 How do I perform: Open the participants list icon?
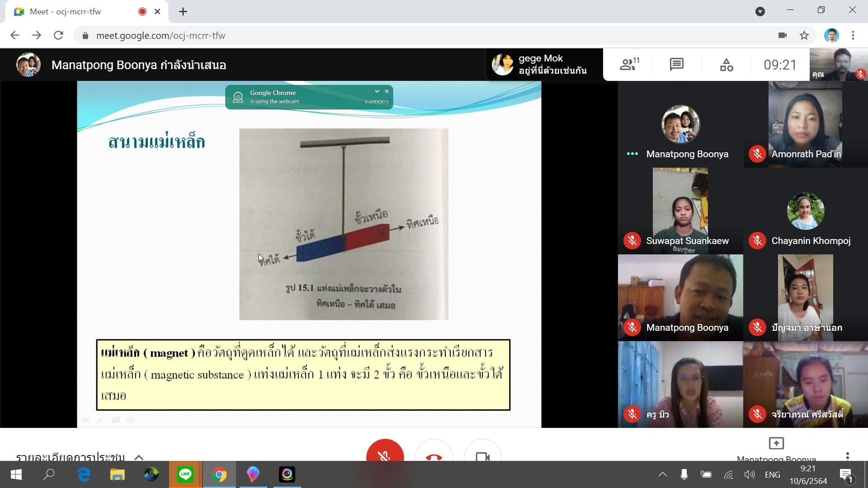coord(628,65)
